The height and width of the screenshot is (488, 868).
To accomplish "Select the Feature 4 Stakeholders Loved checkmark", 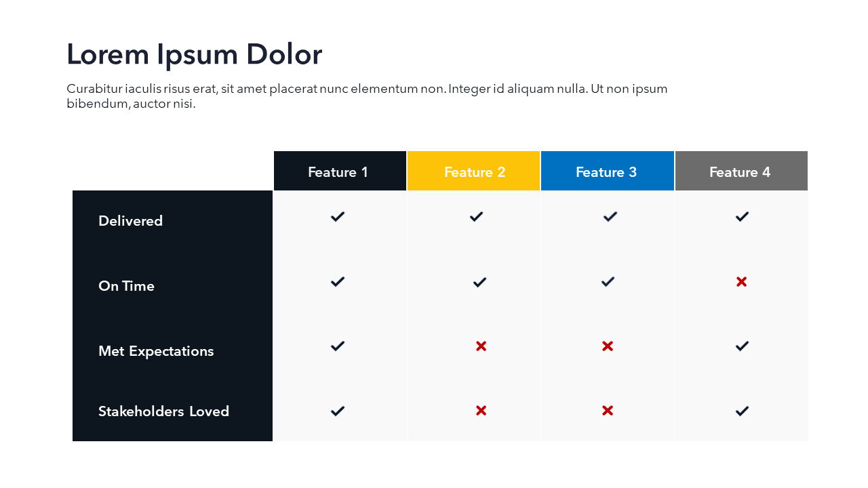I will click(742, 411).
